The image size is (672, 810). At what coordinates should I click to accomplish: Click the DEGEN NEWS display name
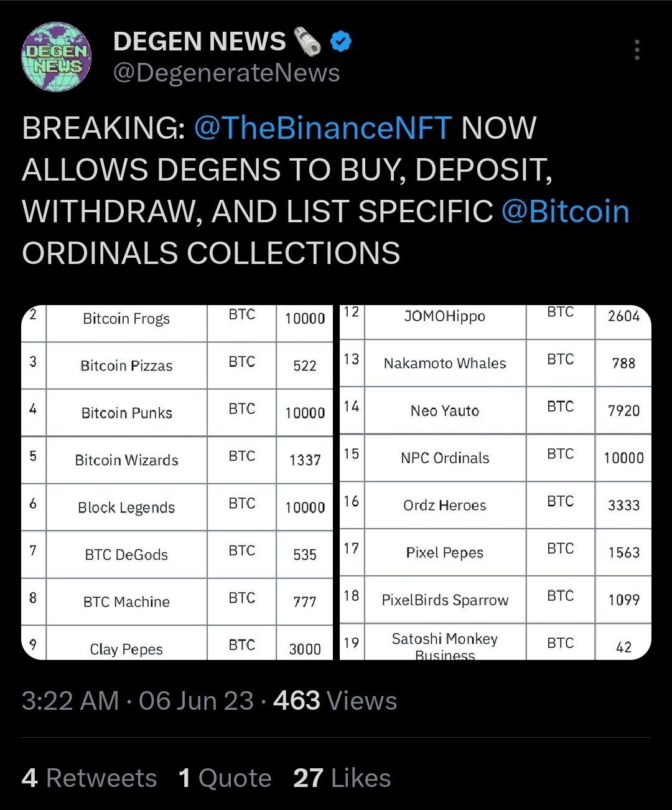point(199,41)
